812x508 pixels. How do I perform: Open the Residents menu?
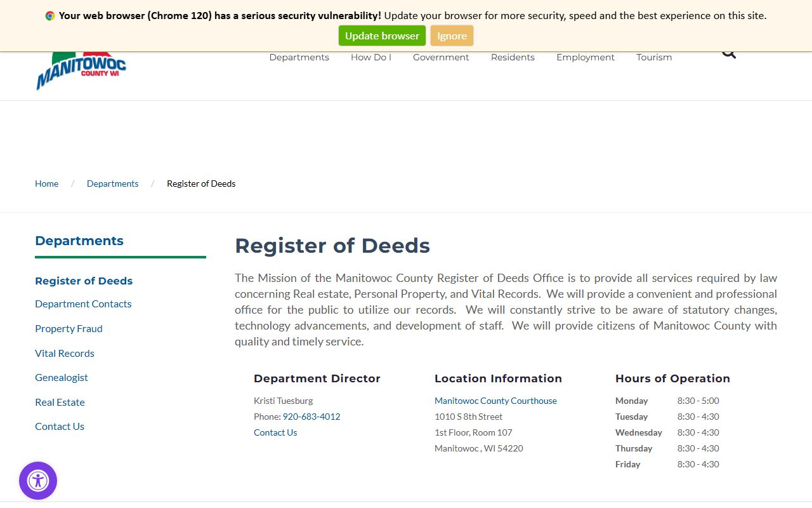point(513,57)
